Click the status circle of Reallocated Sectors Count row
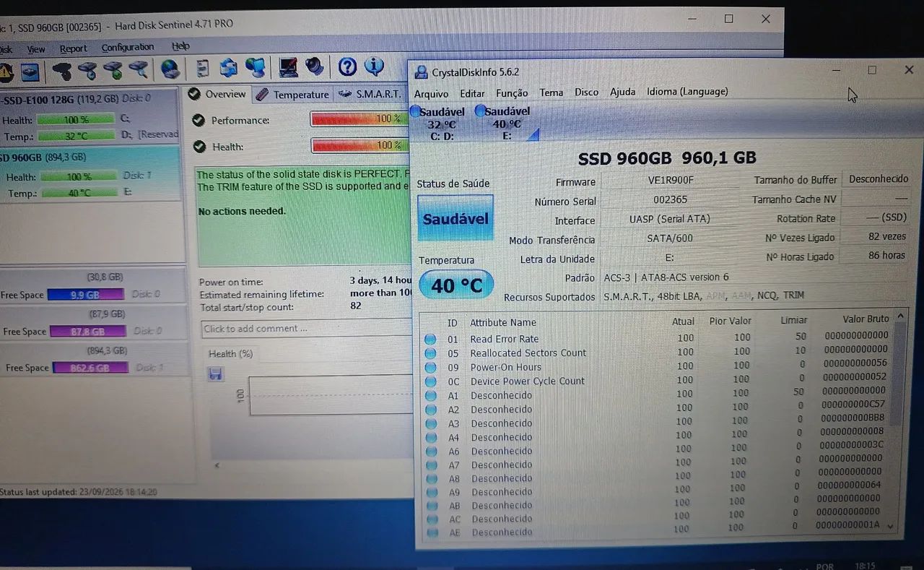 point(430,353)
